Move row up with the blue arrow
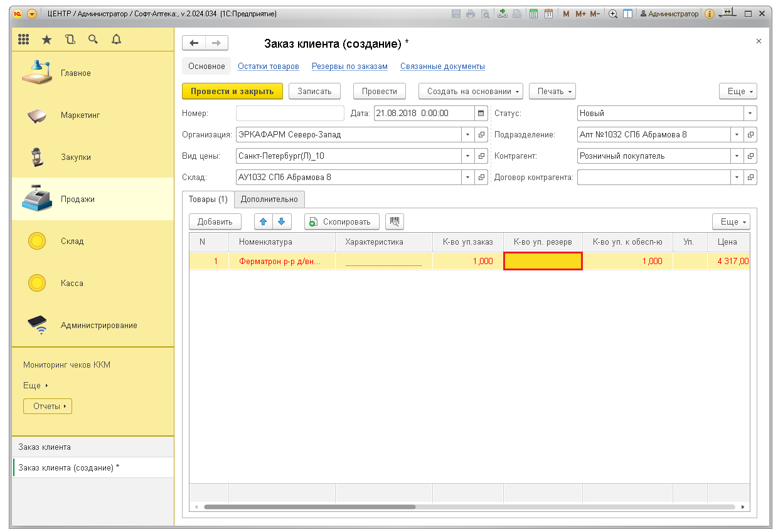The image size is (778, 532). tap(264, 221)
